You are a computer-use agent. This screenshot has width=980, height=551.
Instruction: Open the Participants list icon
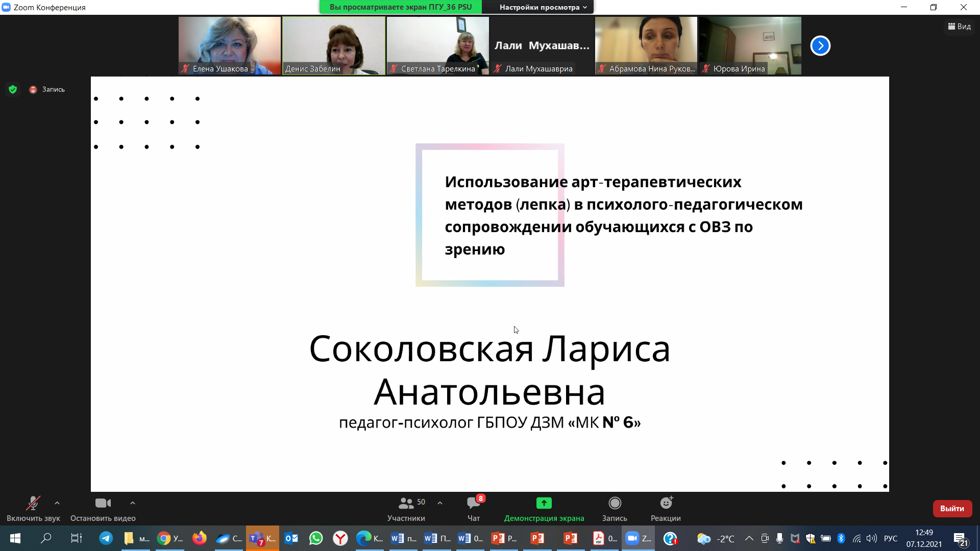pos(406,504)
